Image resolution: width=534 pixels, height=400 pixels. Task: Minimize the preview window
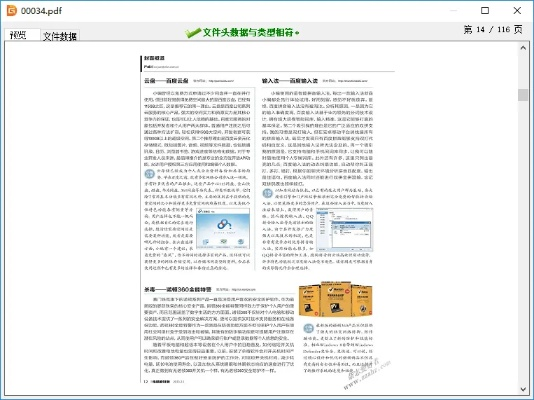point(453,11)
